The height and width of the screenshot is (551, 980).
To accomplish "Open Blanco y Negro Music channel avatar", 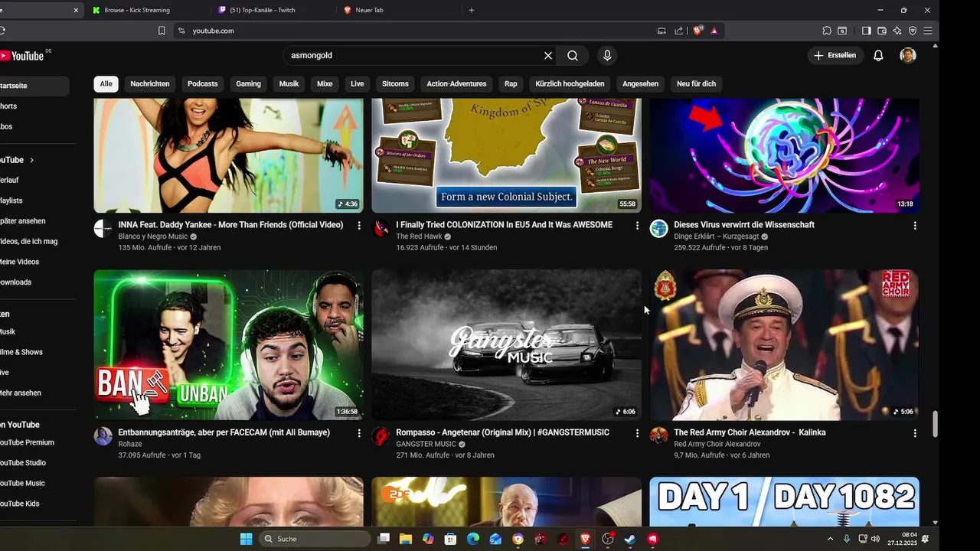I will coord(103,229).
